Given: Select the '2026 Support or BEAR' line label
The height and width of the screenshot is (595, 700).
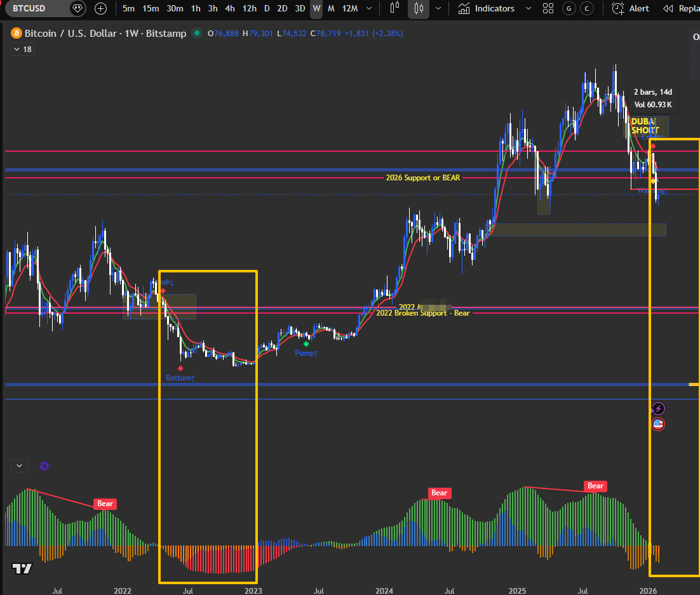Looking at the screenshot, I should click(423, 178).
